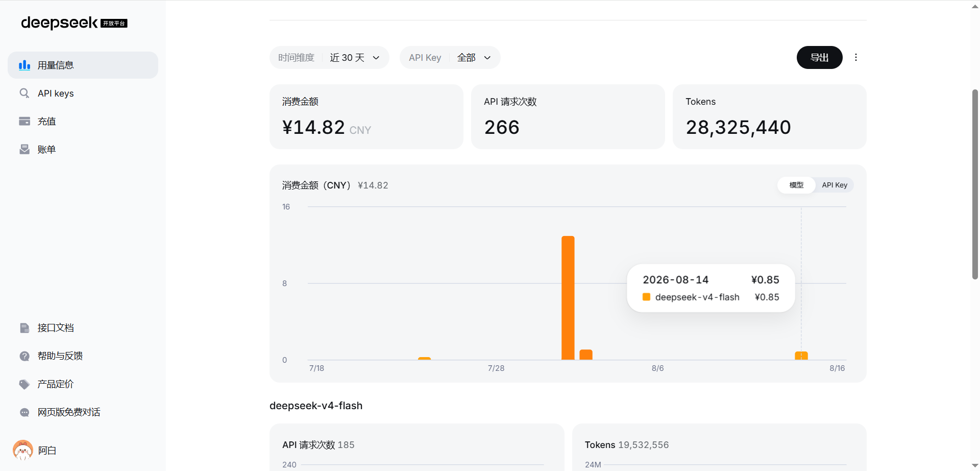Click the Tokens 19,532,556 label
This screenshot has height=471, width=980.
tap(627, 445)
